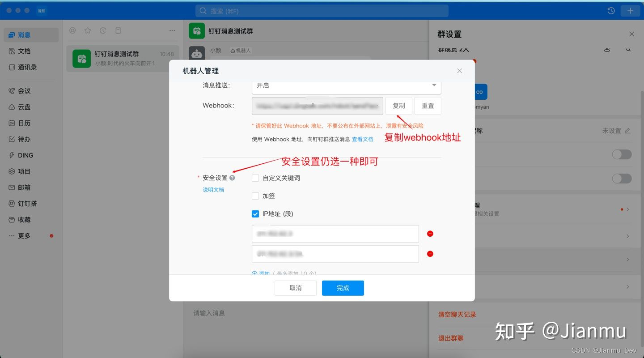Uncheck the IP地址 (段) checkbox

click(x=255, y=214)
